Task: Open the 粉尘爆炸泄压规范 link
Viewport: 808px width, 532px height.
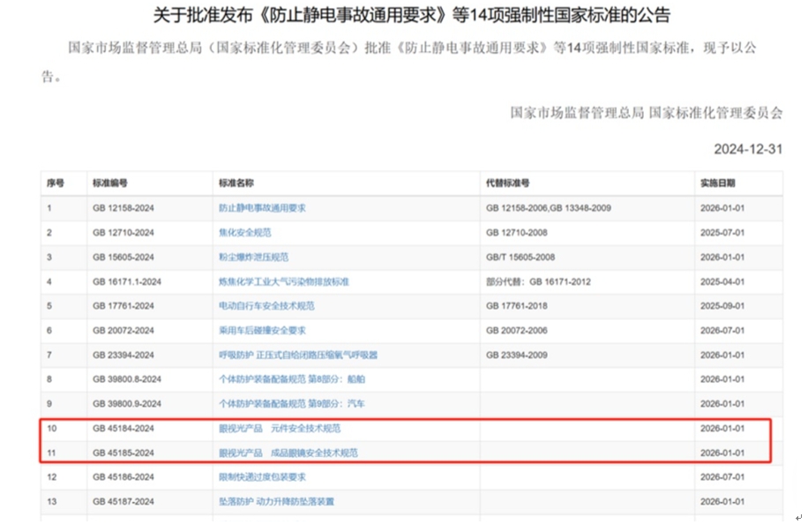Action: [x=253, y=258]
